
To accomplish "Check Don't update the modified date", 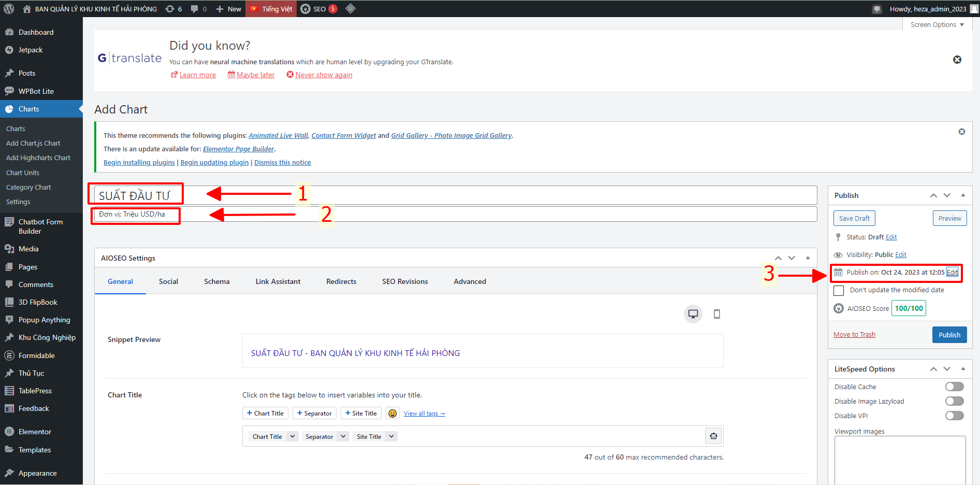I will coord(839,291).
